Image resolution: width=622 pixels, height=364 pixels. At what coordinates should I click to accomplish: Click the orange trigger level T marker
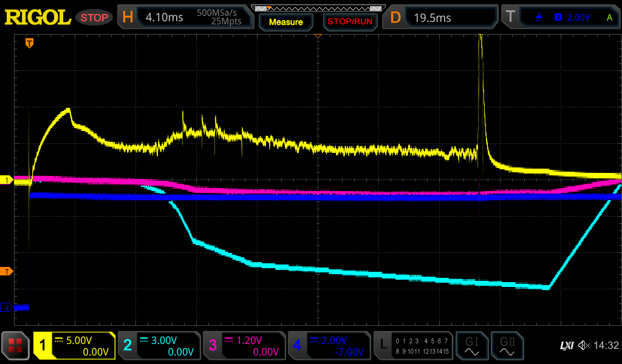7,271
